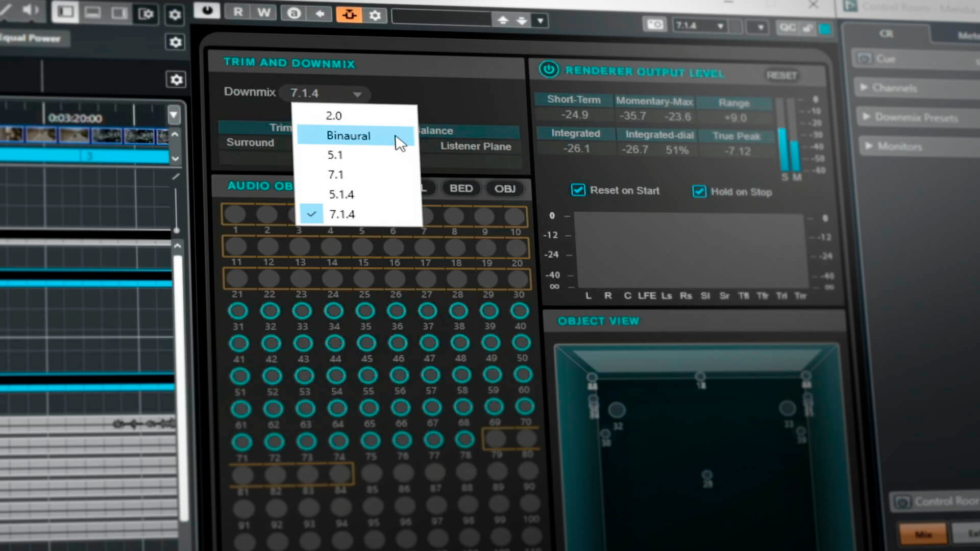Viewport: 980px width, 551px height.
Task: Toggle Renderer Output Level power icon
Action: pos(549,69)
